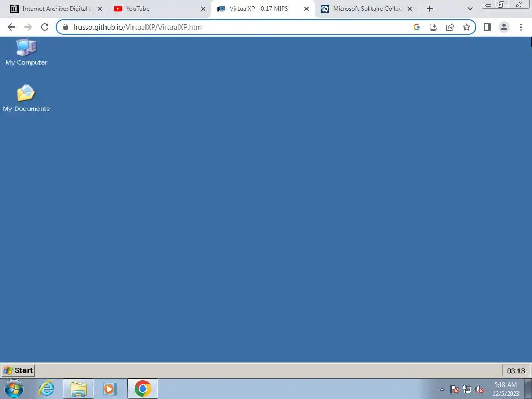Screen dimensions: 532x399
Task: Open the network status tray icon
Action: (467, 389)
